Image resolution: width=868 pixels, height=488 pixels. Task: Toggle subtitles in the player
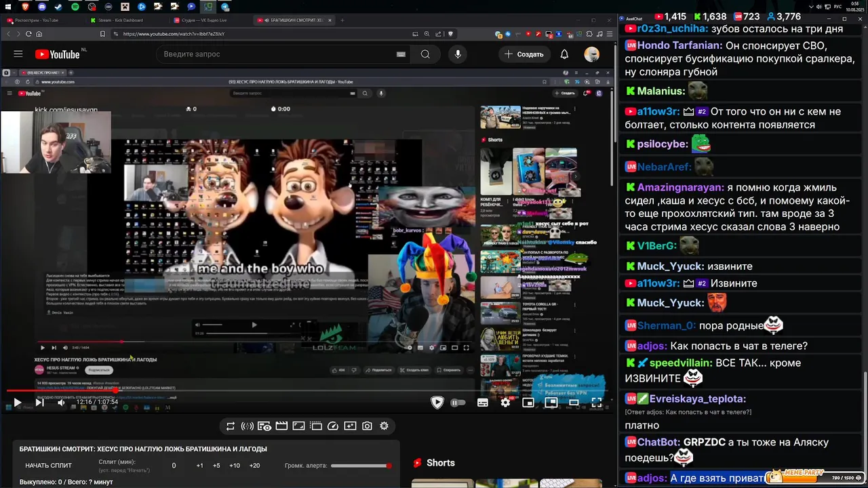click(483, 403)
